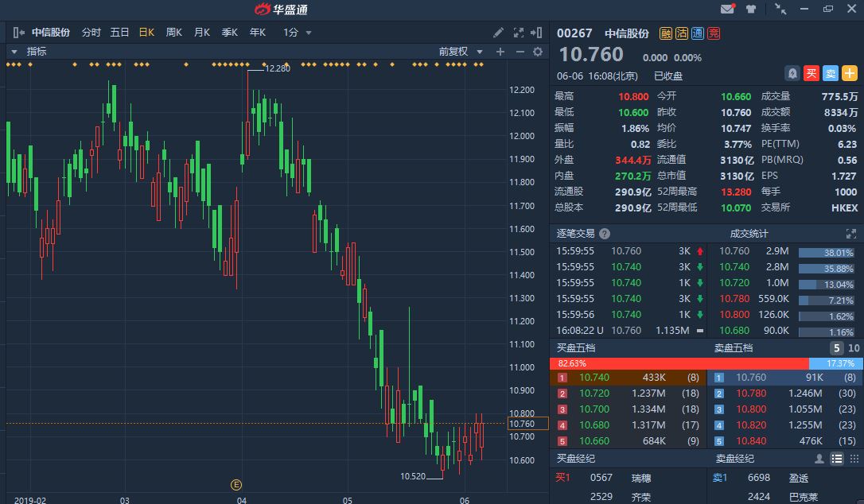Viewport: 864px width, 504px height.
Task: Select the 日K daily candlestick tab
Action: pyautogui.click(x=146, y=33)
